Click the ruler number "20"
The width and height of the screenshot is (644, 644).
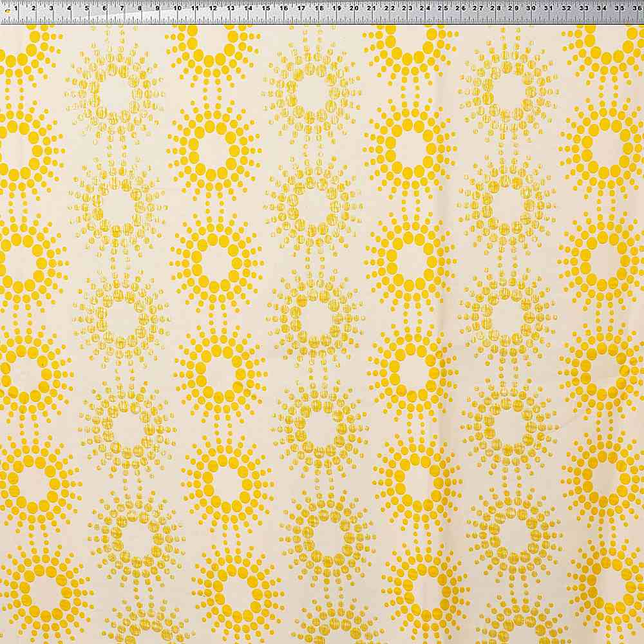354,8
